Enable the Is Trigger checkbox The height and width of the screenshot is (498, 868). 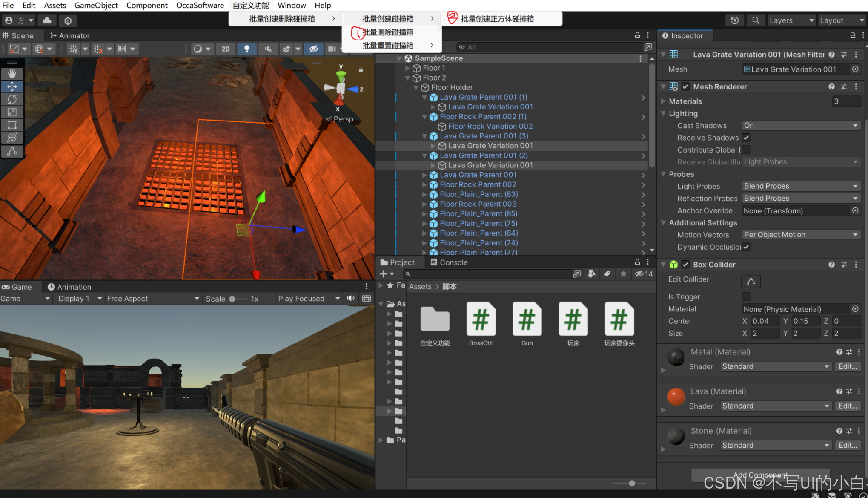pyautogui.click(x=745, y=296)
